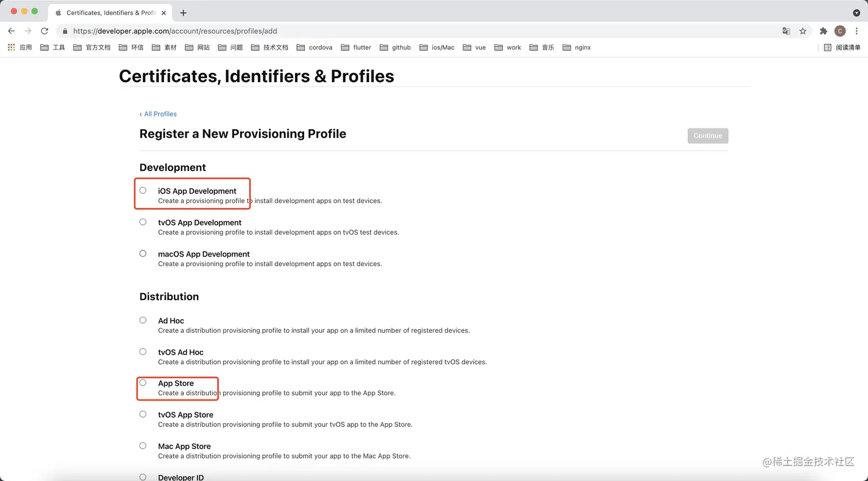Image resolution: width=868 pixels, height=481 pixels.
Task: Close the Certificates, Identifiers tab
Action: tap(164, 13)
